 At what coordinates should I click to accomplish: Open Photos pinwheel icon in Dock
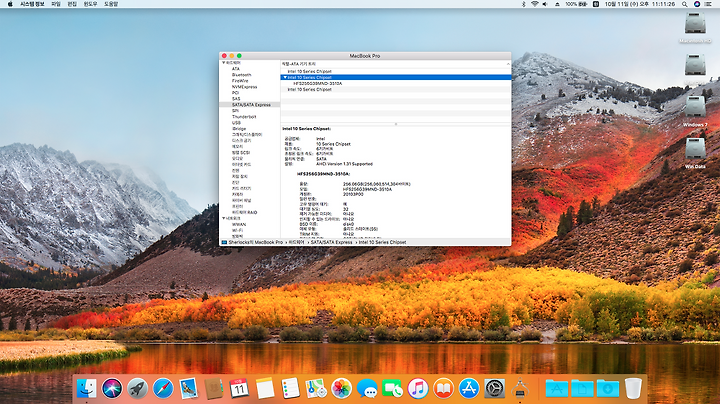pyautogui.click(x=341, y=389)
